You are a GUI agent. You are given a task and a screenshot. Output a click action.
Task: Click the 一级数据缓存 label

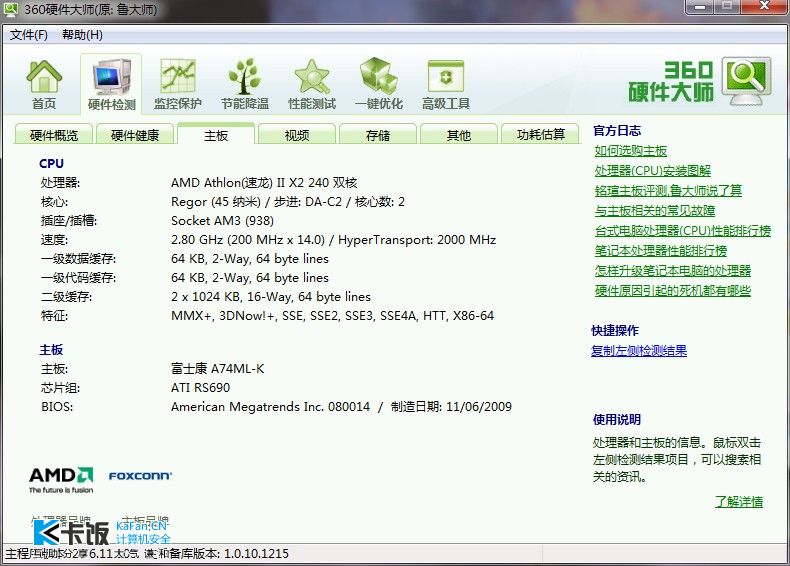coord(78,259)
